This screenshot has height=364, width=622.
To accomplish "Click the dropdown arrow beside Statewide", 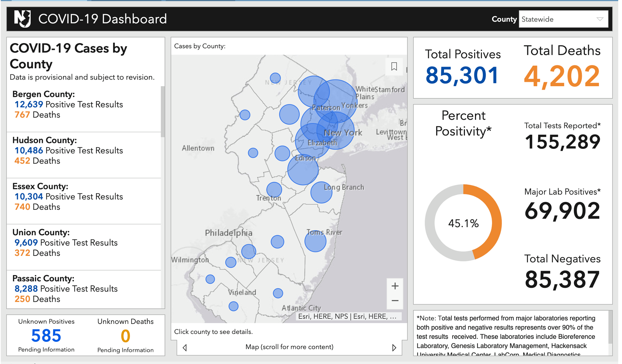I will point(600,19).
